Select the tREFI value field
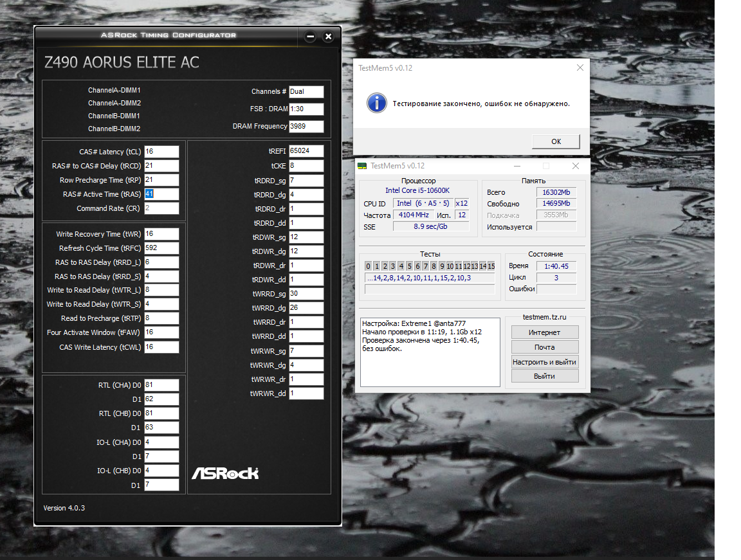This screenshot has height=560, width=741. click(x=306, y=151)
